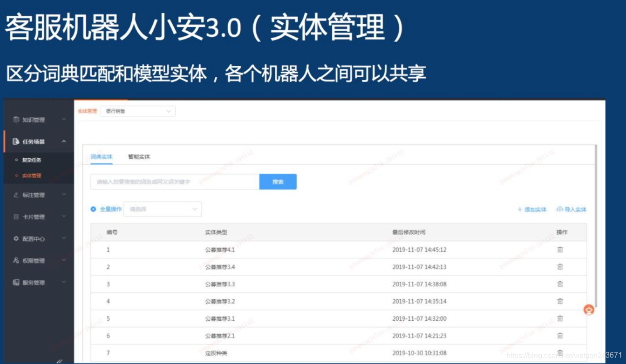Click the 实体类型 column header
The height and width of the screenshot is (364, 626).
point(216,232)
